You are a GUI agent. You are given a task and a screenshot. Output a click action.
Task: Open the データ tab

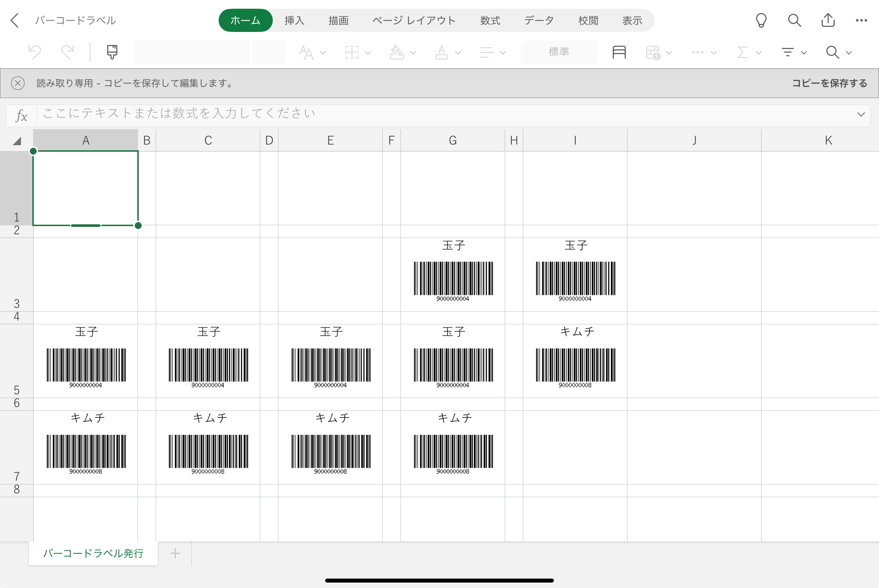point(539,20)
